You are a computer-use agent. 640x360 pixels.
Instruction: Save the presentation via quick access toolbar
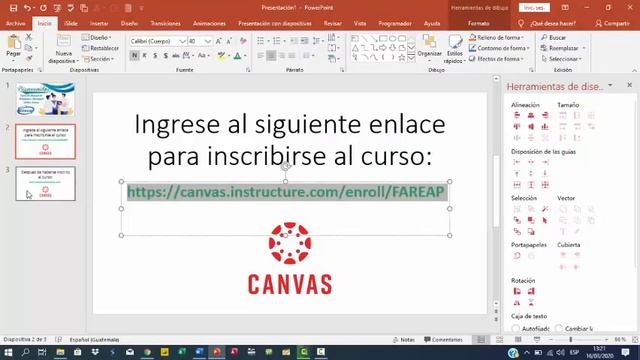click(x=13, y=8)
